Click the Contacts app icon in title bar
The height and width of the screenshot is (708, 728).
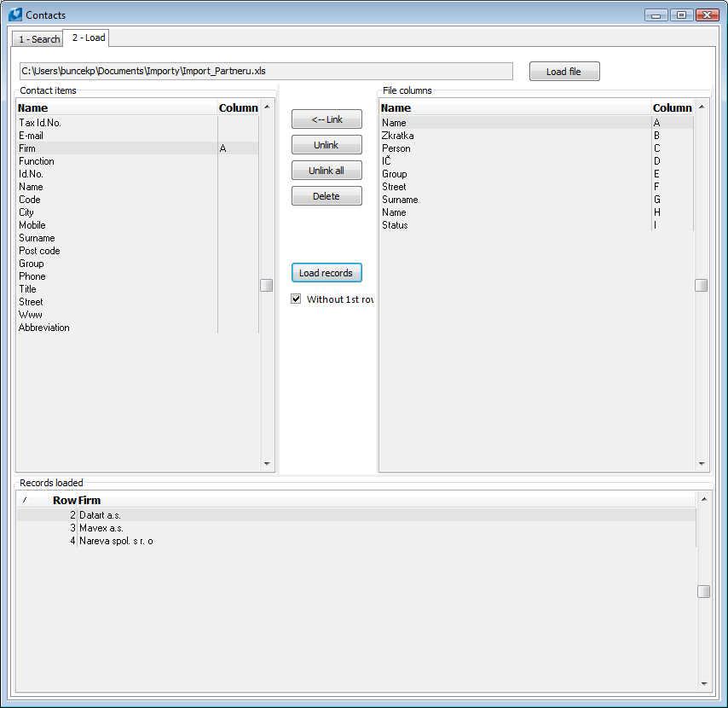click(14, 15)
